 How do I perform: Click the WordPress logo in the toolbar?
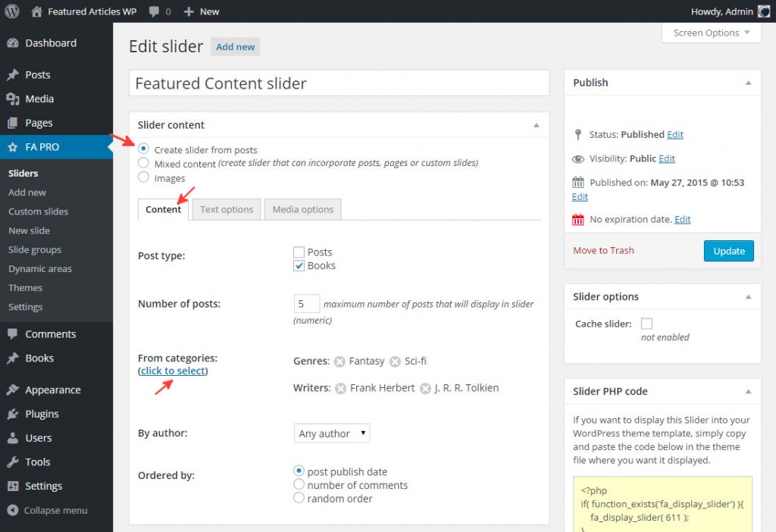(x=11, y=11)
